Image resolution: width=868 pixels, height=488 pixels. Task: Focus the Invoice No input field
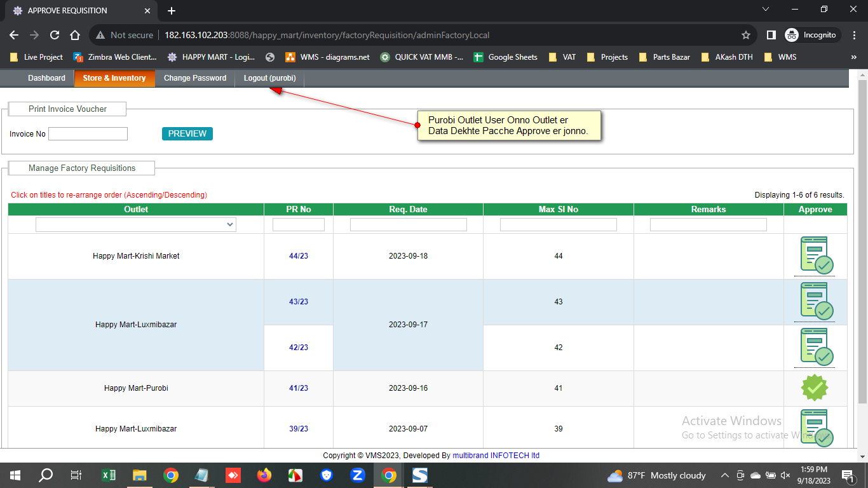88,133
